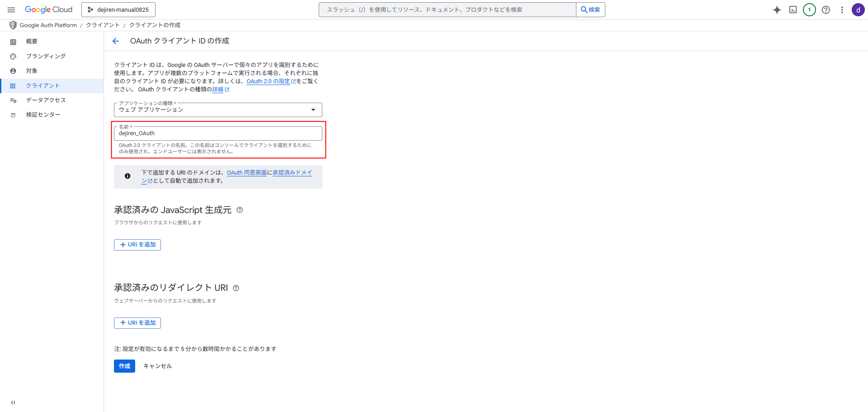Image resolution: width=868 pixels, height=412 pixels.
Task: Activate Cloud Shell terminal icon
Action: [x=793, y=10]
